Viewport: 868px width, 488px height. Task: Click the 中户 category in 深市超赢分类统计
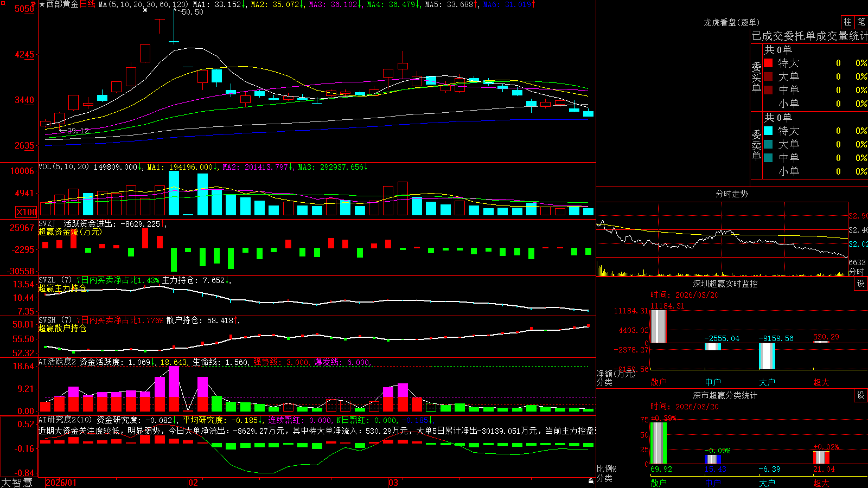point(713,483)
